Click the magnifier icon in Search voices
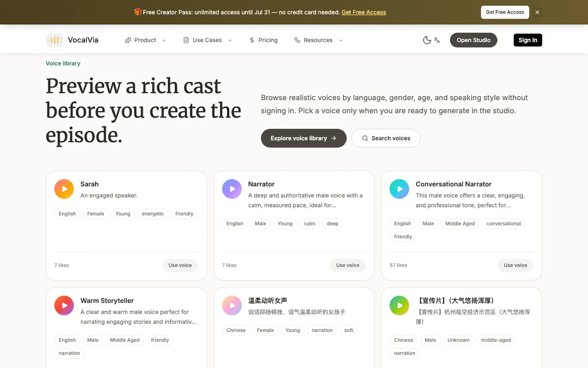 pos(365,138)
